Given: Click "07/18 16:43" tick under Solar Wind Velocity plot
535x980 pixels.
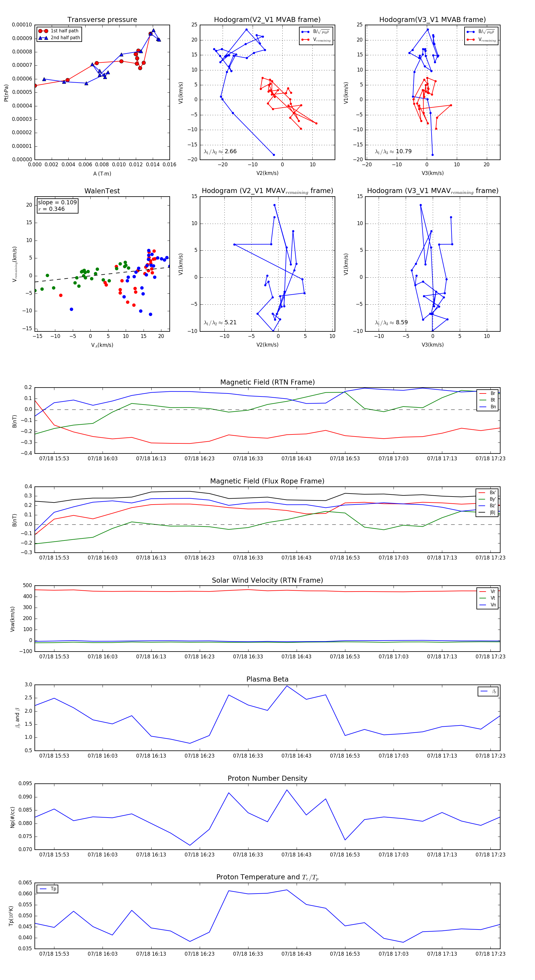Looking at the screenshot, I should [296, 657].
